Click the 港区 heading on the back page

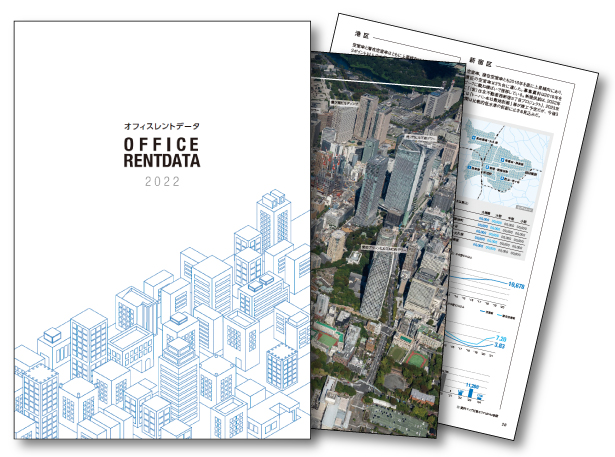pyautogui.click(x=360, y=35)
